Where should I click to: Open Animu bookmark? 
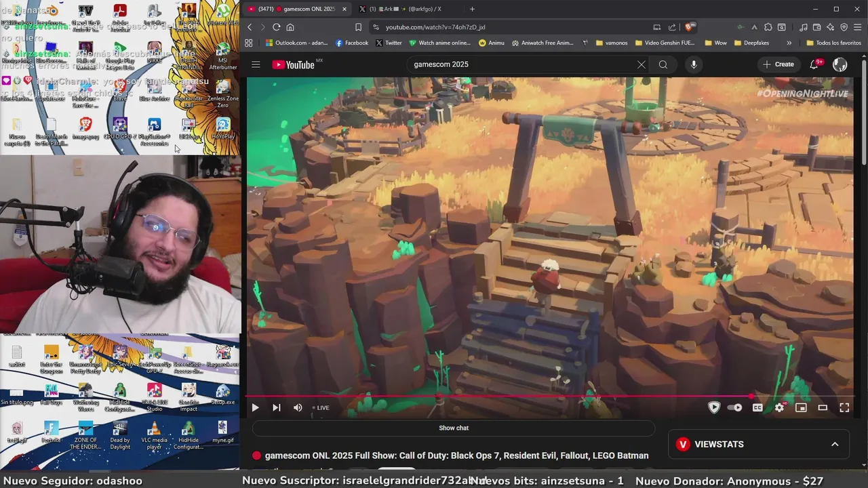[x=492, y=43]
